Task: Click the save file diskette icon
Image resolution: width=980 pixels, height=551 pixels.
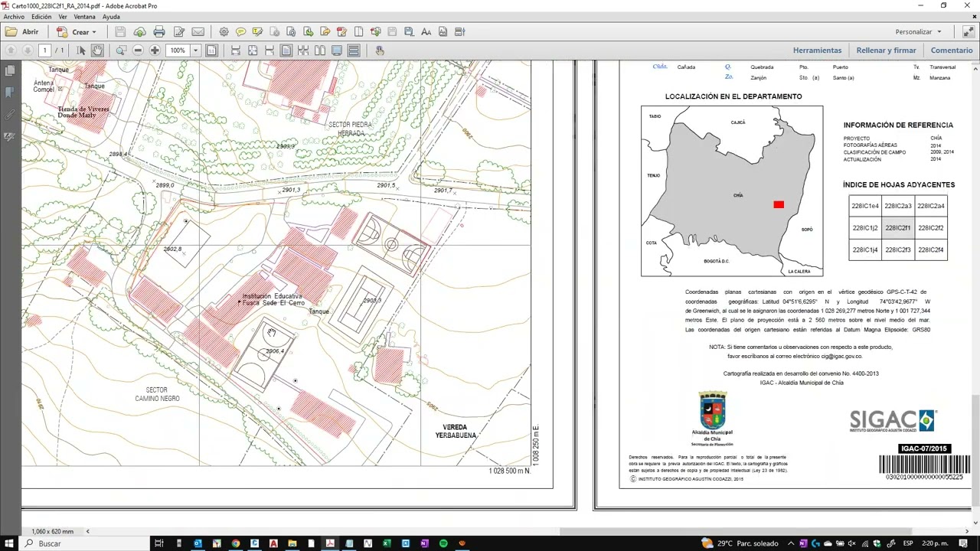Action: pyautogui.click(x=120, y=32)
